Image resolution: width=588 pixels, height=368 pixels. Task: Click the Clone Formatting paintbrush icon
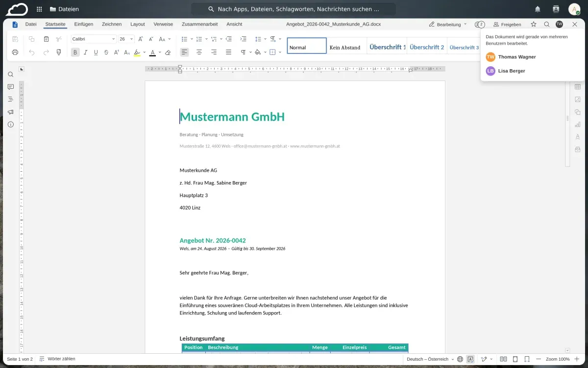click(x=59, y=52)
